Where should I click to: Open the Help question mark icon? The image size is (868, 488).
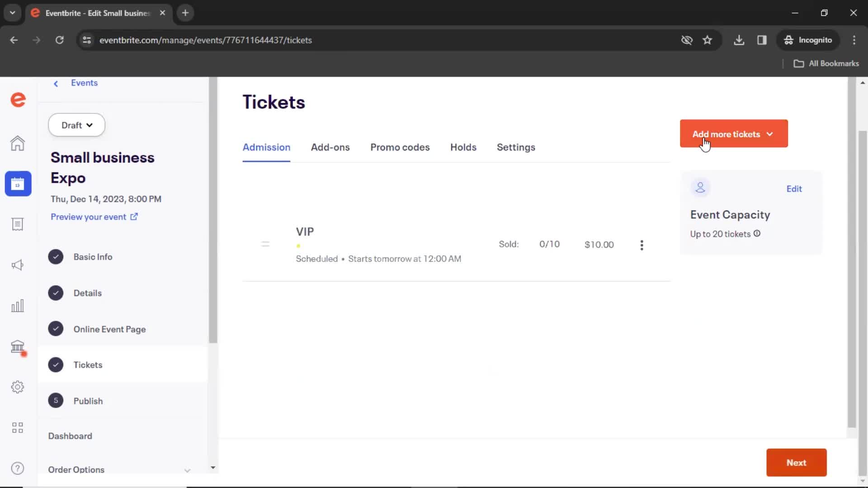[18, 469]
